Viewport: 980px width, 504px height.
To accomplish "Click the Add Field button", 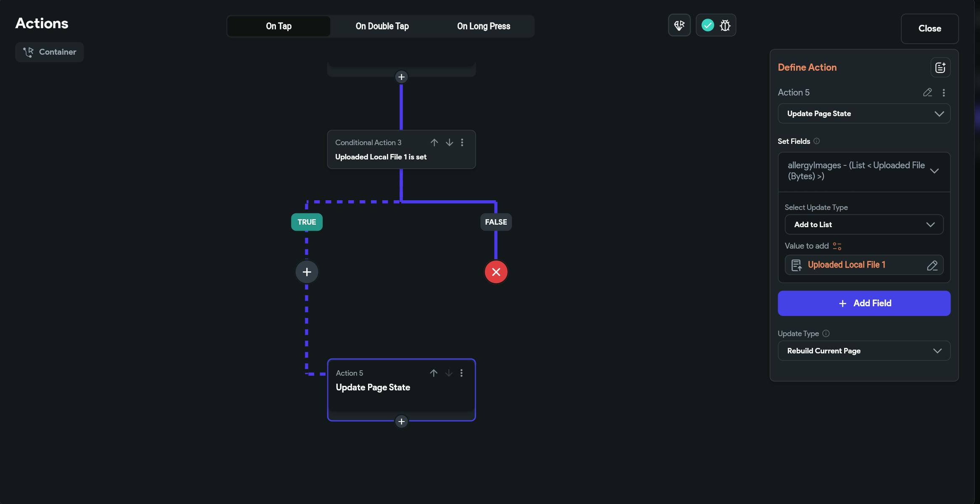I will (863, 303).
